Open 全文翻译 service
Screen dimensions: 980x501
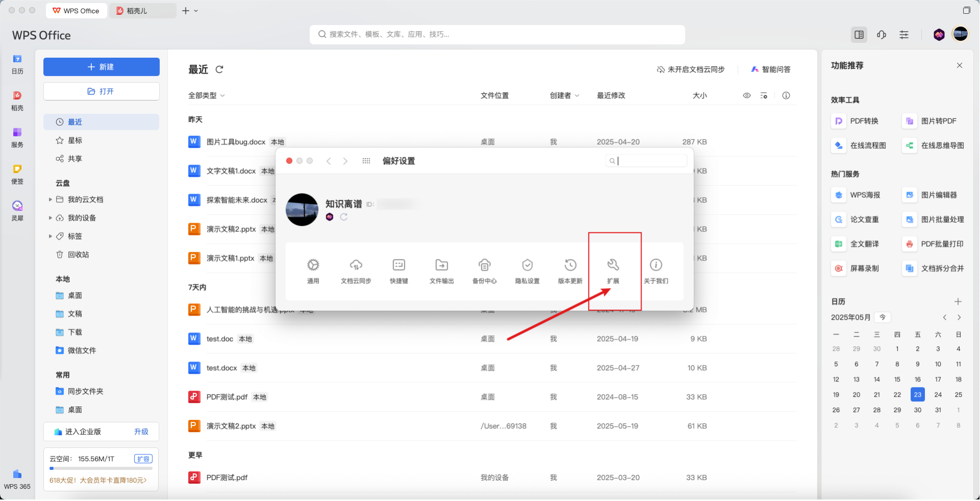[855, 244]
